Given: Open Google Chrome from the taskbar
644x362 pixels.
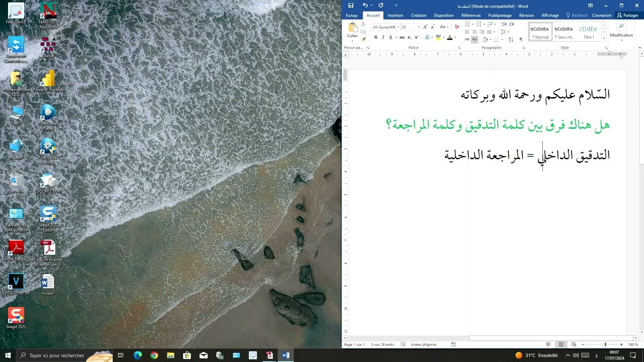Looking at the screenshot, I should [x=154, y=355].
